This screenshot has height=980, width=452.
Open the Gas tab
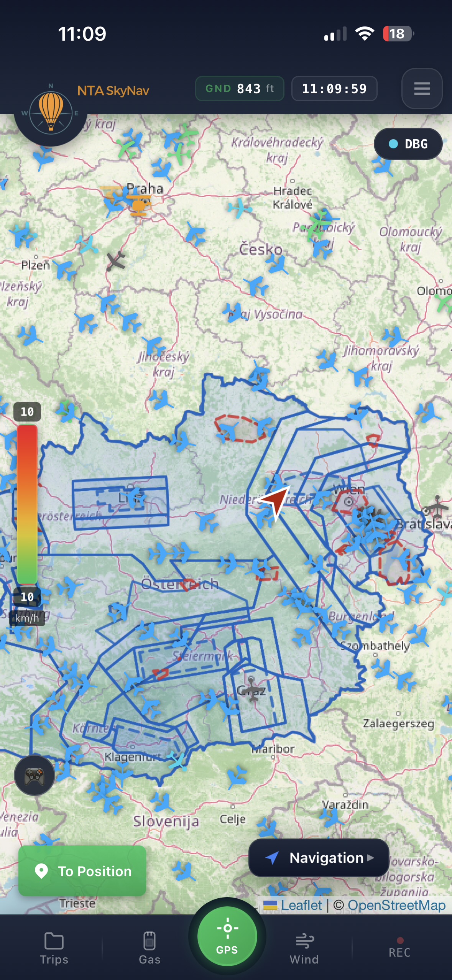[150, 948]
